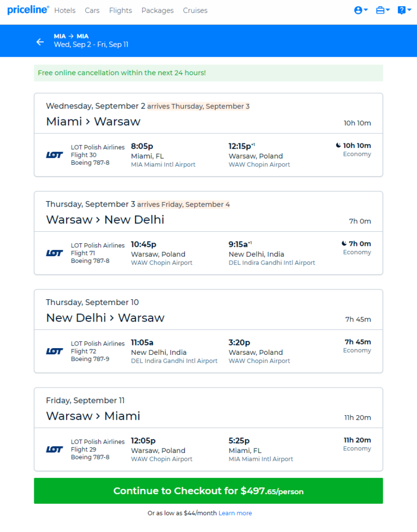Open the trips briefcase icon menu

[x=380, y=10]
